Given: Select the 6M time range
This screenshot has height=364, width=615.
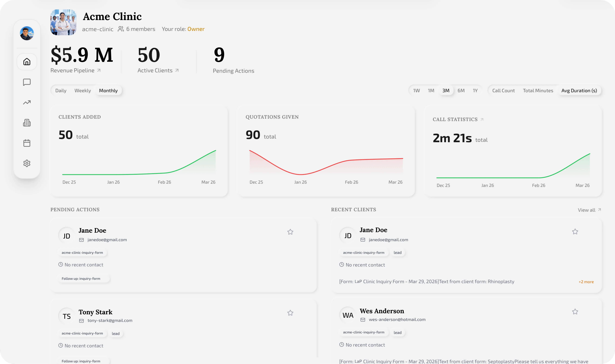Looking at the screenshot, I should [461, 90].
